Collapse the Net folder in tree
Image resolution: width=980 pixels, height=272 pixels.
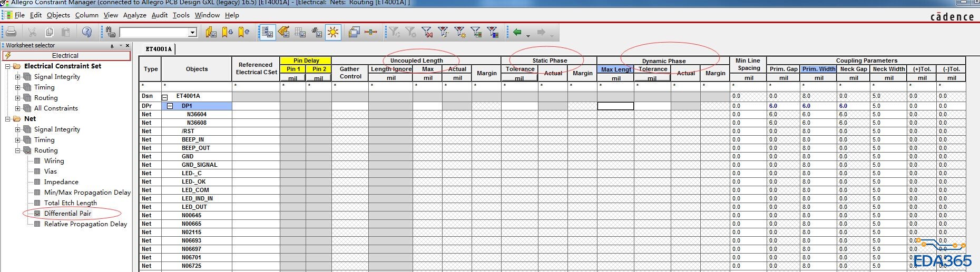point(7,119)
